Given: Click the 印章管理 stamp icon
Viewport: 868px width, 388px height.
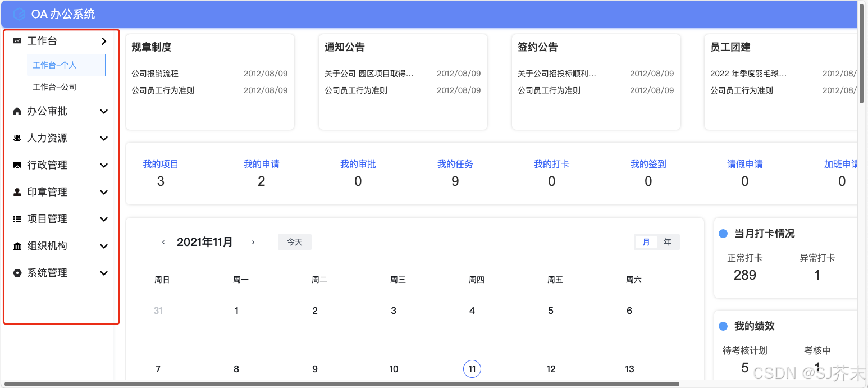Looking at the screenshot, I should coord(17,192).
